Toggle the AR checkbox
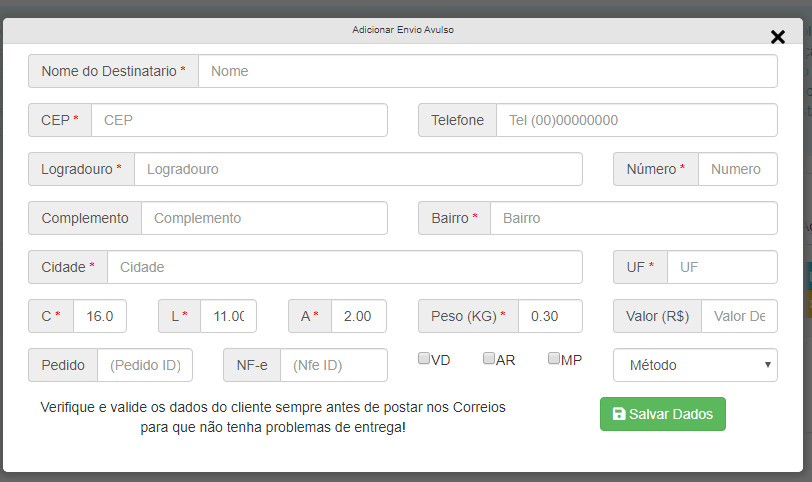Image resolution: width=812 pixels, height=482 pixels. tap(489, 359)
